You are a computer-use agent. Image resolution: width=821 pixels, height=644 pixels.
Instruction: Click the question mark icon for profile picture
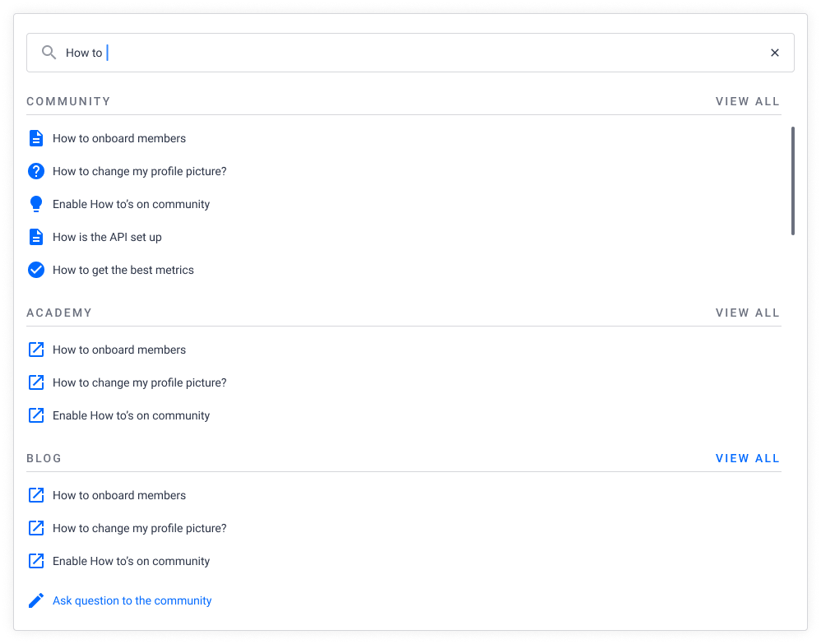[35, 171]
